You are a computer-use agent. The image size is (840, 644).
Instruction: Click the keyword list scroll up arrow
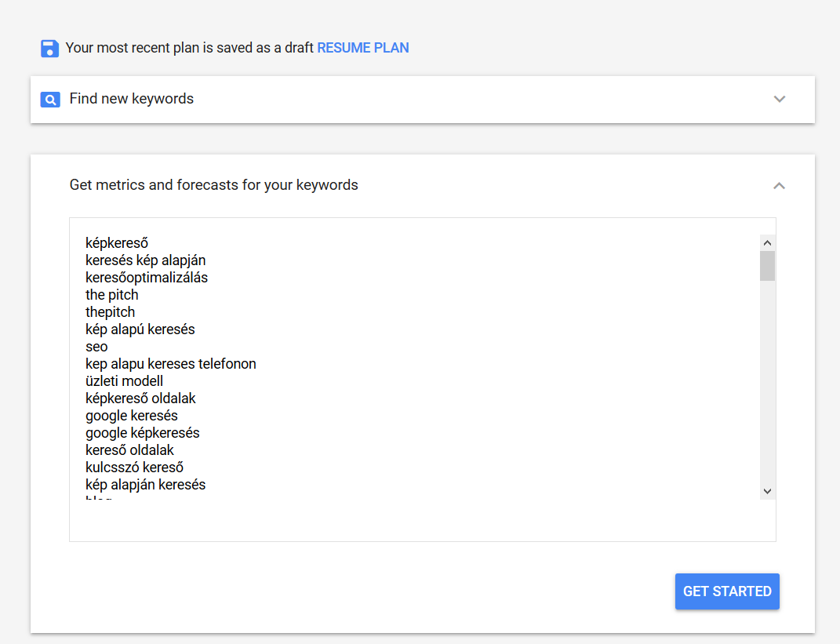[x=767, y=242]
